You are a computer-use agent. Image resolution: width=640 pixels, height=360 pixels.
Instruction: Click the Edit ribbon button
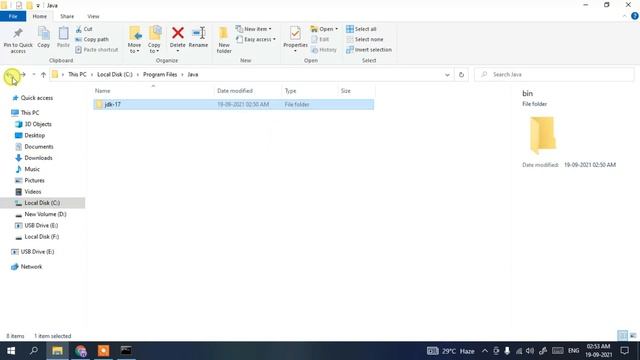point(320,39)
